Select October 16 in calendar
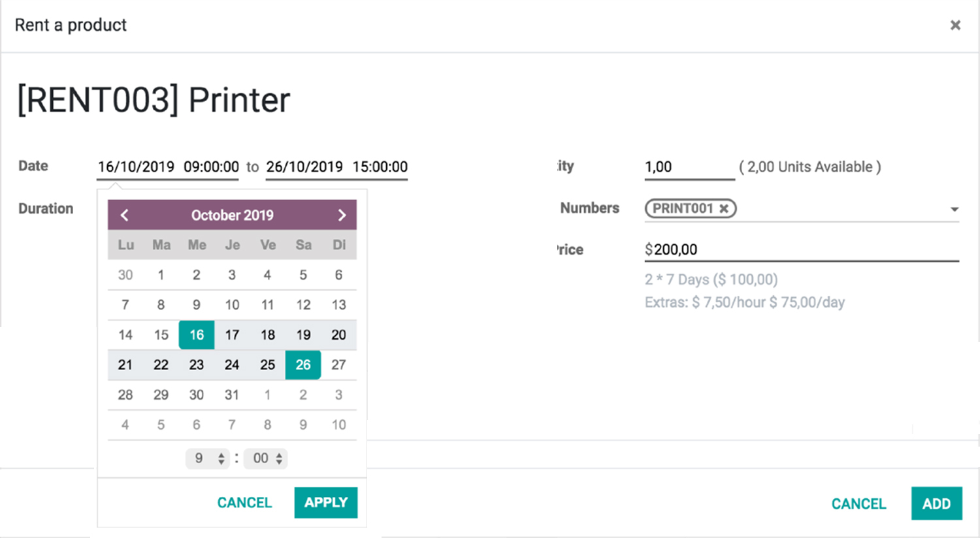980x538 pixels. 197,335
